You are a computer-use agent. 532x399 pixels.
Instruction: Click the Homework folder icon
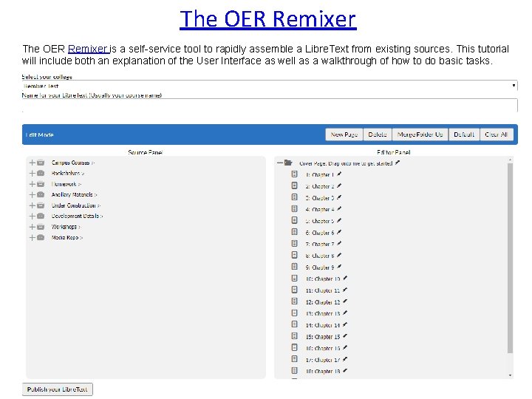pyautogui.click(x=41, y=184)
